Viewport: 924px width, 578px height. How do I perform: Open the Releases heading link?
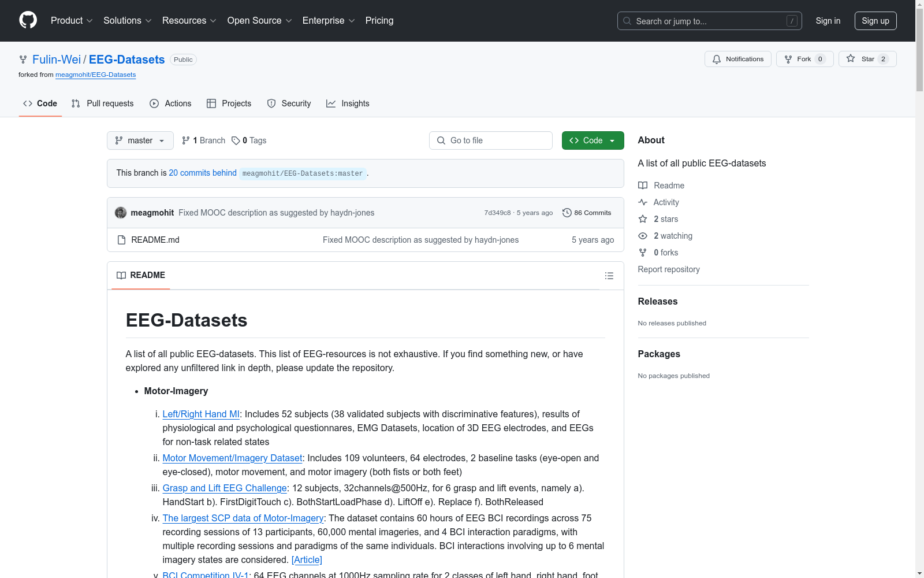click(x=658, y=301)
